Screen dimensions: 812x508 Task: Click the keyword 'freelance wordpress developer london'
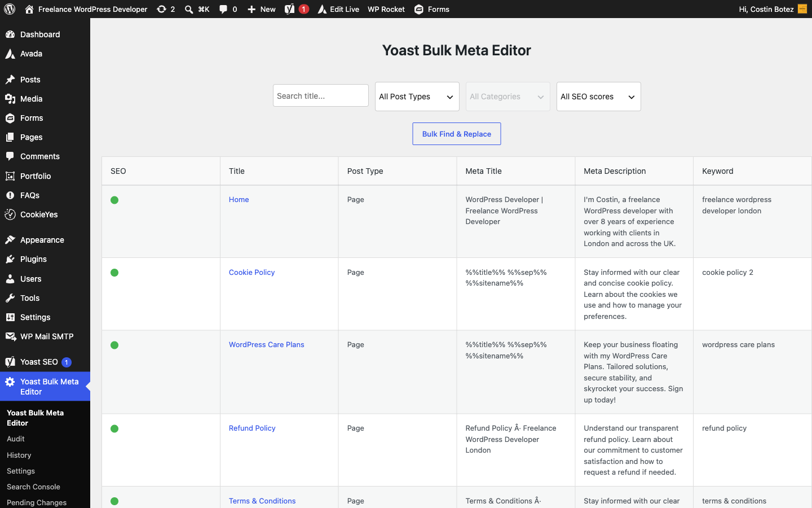click(x=736, y=205)
